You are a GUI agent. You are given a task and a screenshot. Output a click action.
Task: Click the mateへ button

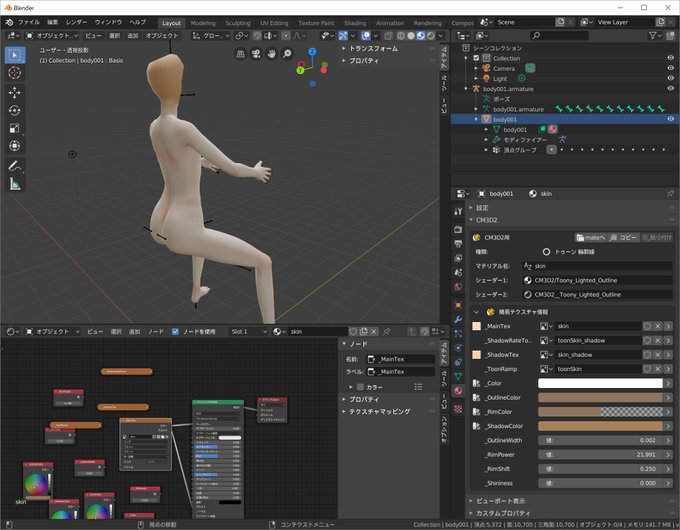click(593, 238)
